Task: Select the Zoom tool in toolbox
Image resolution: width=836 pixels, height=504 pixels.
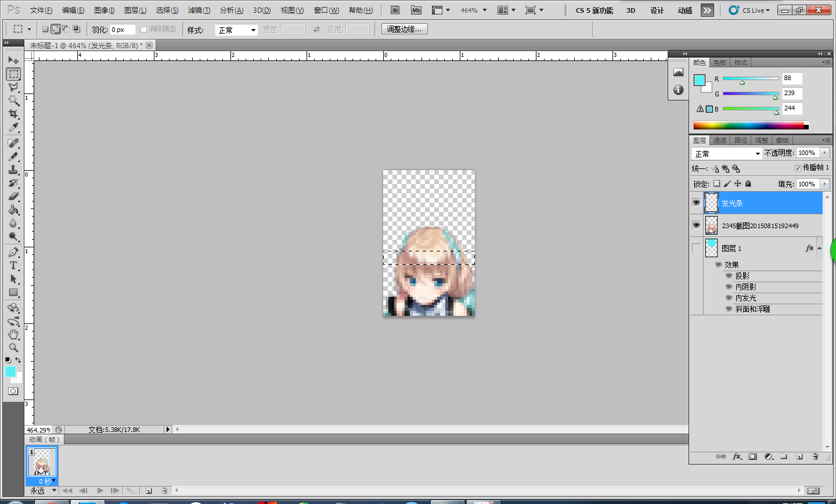Action: [x=13, y=348]
